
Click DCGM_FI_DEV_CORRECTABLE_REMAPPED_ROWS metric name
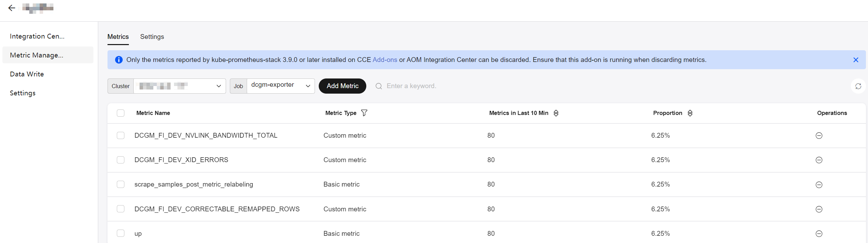217,209
